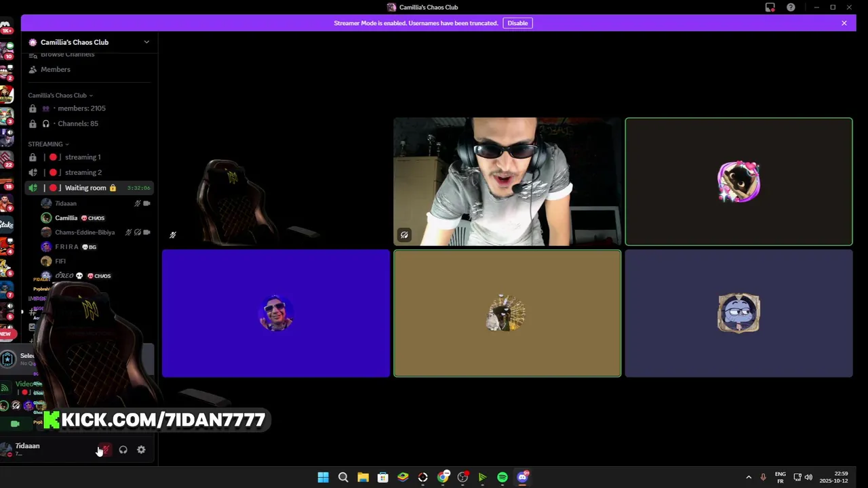Select the Channels: 85 voice channel

89,124
